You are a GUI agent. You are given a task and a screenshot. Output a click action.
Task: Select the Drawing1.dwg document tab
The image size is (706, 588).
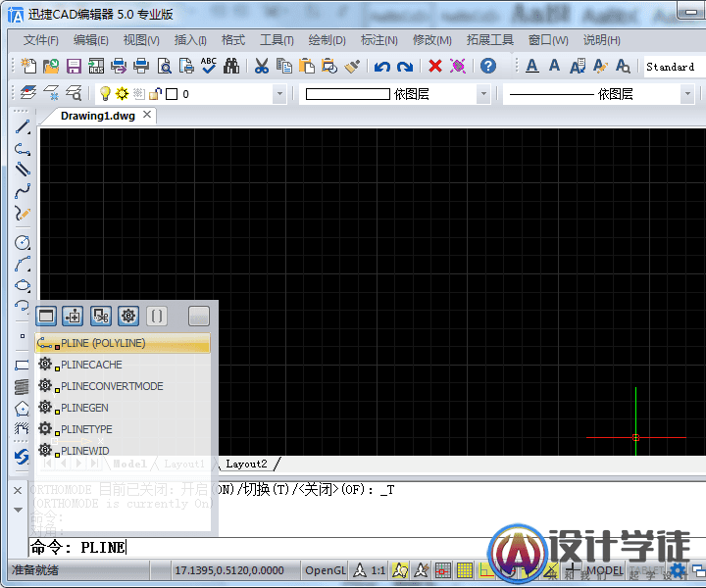pos(98,116)
